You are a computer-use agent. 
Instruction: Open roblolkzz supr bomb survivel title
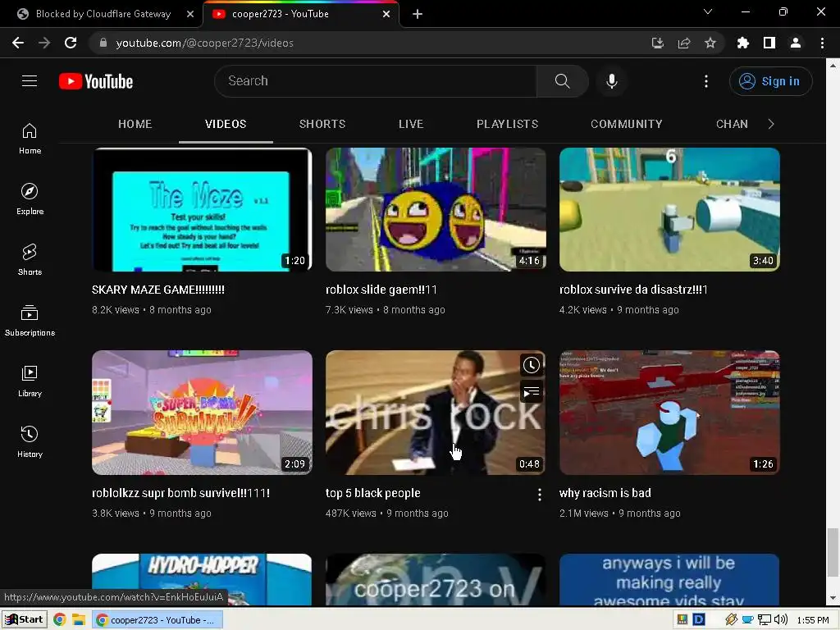click(x=180, y=493)
